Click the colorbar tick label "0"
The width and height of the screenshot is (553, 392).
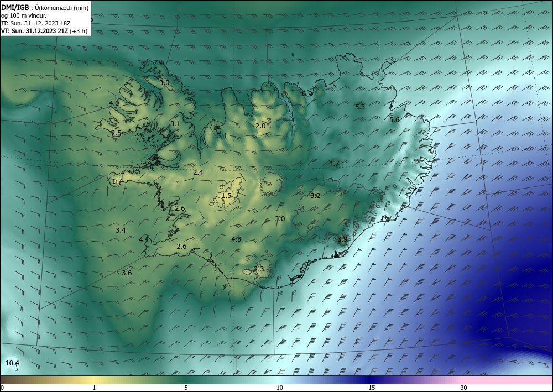(x=2, y=388)
